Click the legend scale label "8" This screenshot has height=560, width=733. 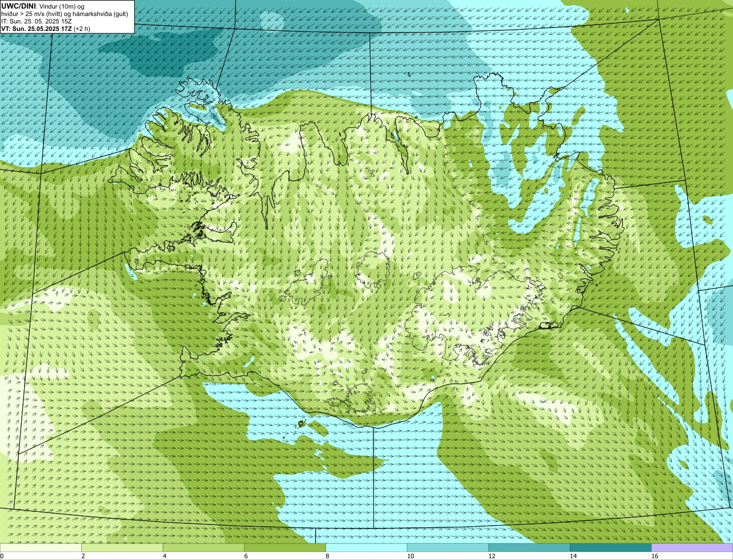click(x=328, y=556)
